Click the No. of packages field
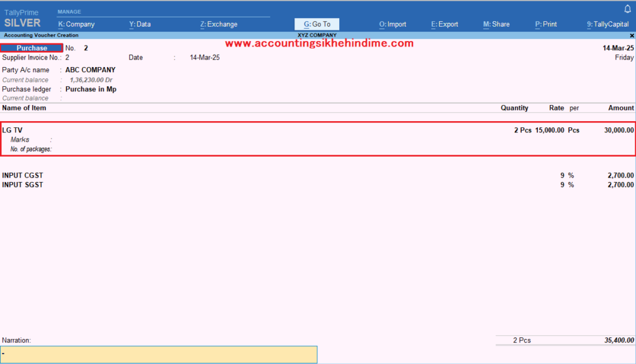The image size is (636, 364). 31,149
